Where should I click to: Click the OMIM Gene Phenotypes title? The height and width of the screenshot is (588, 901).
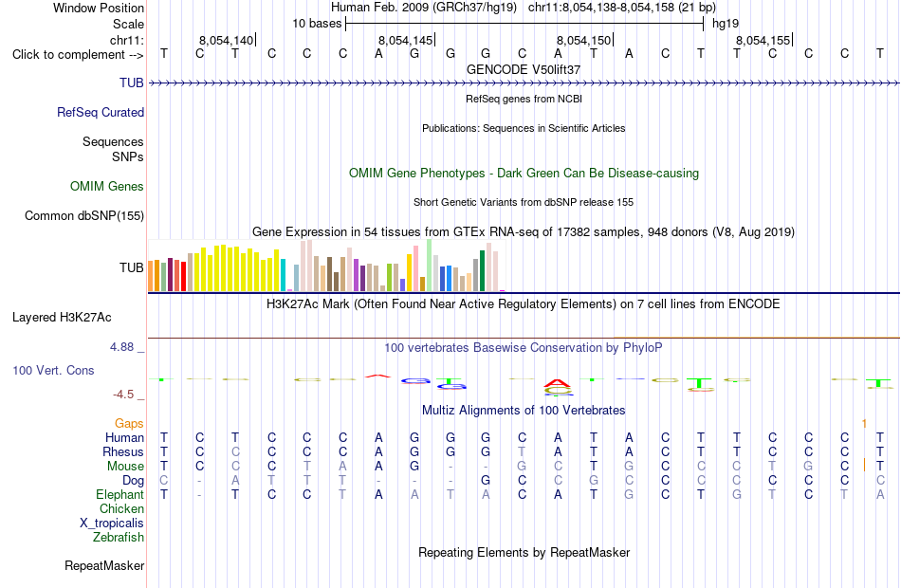point(524,173)
